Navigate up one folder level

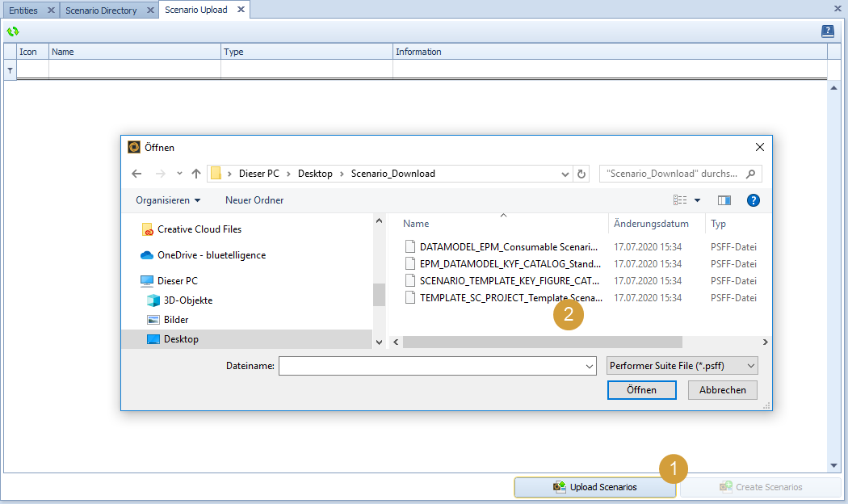pyautogui.click(x=195, y=173)
